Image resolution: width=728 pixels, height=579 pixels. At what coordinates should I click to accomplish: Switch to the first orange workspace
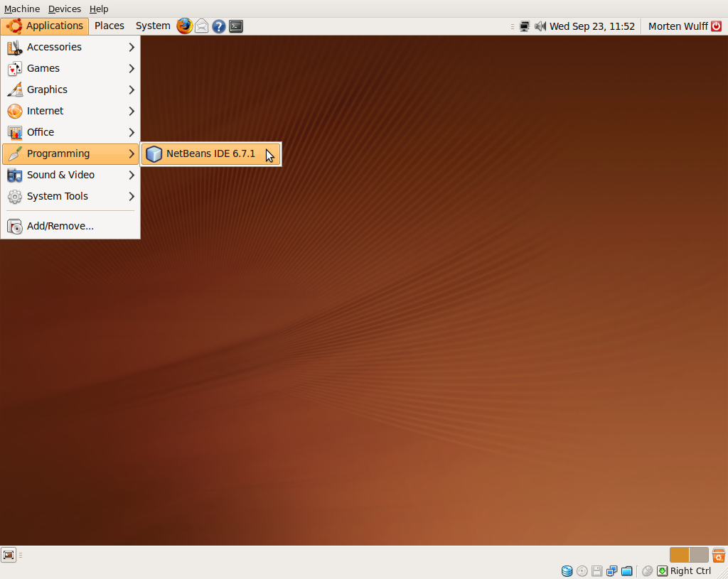(679, 555)
